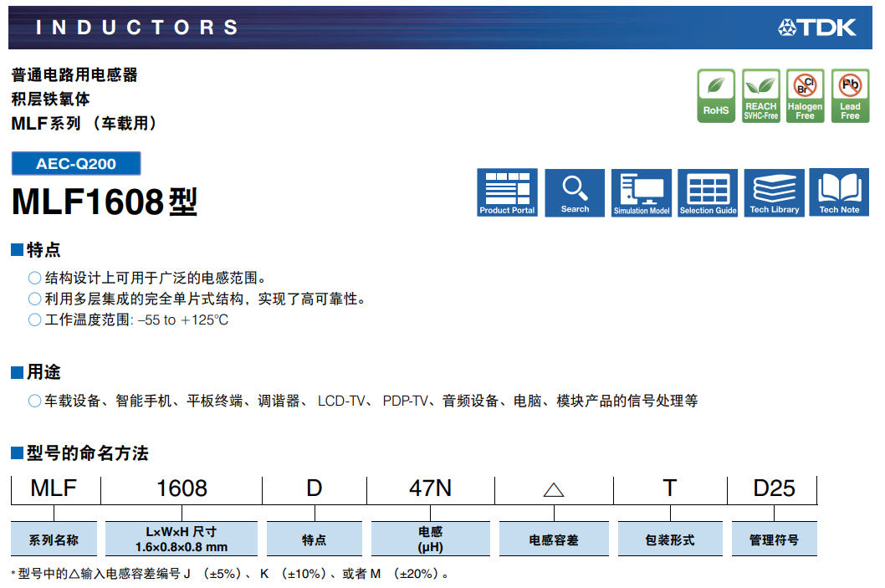Screen dimensions: 885x588
Task: Open the Tech Note book icon
Action: click(839, 192)
